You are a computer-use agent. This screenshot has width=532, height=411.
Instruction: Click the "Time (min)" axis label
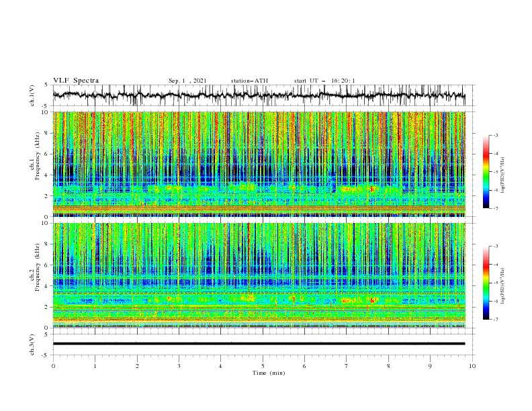click(x=269, y=373)
